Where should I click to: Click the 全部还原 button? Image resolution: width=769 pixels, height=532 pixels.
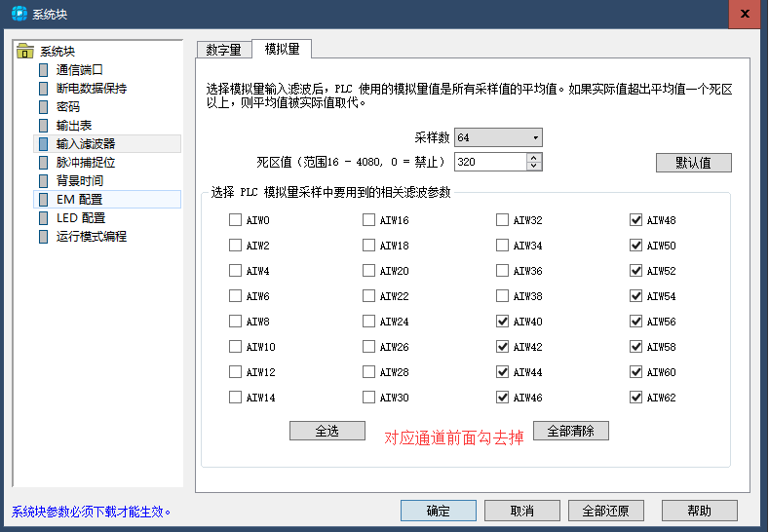[x=606, y=511]
